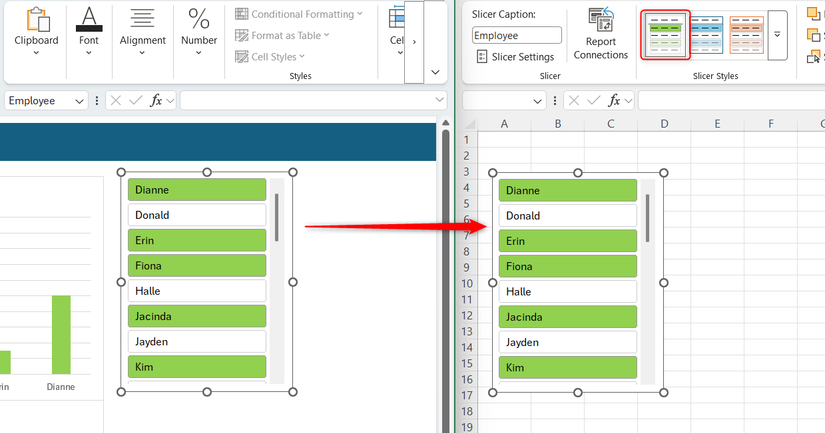
Task: Select column E header
Action: tap(717, 124)
